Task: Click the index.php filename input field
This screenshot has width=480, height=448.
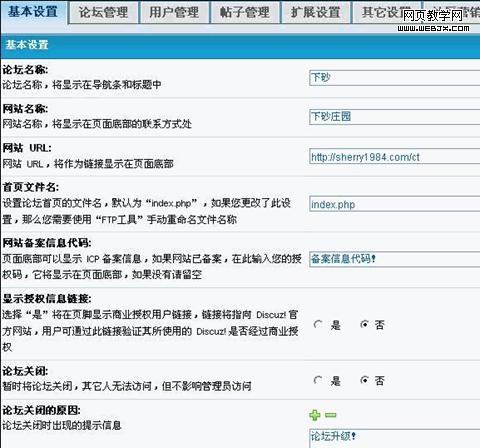Action: tap(395, 204)
